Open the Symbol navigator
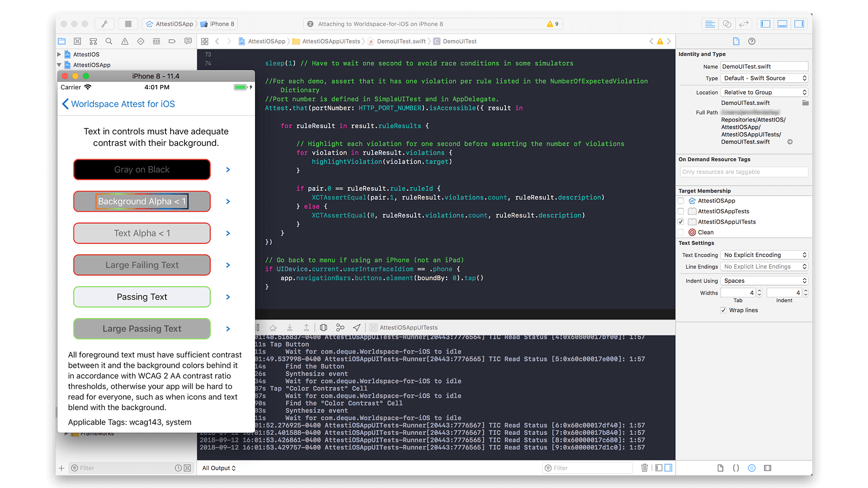The width and height of the screenshot is (868, 488). tap(93, 41)
